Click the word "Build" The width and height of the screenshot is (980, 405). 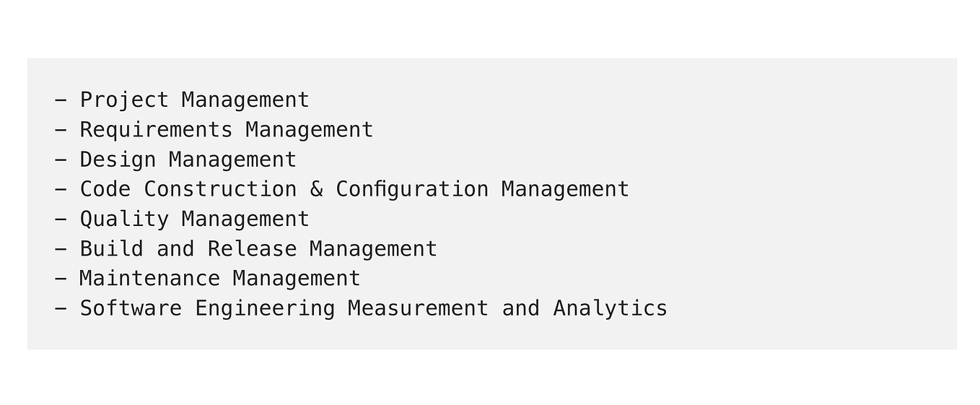click(x=111, y=248)
